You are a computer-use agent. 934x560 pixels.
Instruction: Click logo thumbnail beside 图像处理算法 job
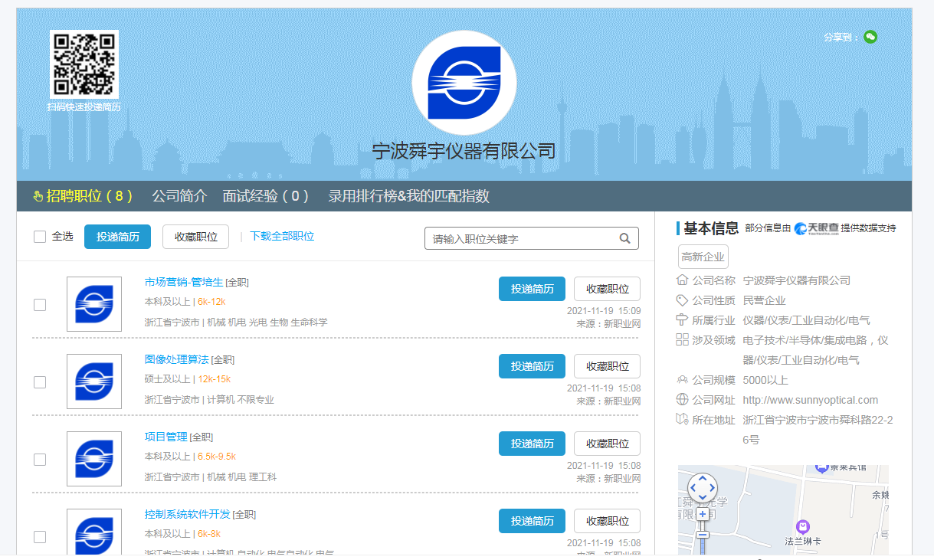(x=94, y=382)
